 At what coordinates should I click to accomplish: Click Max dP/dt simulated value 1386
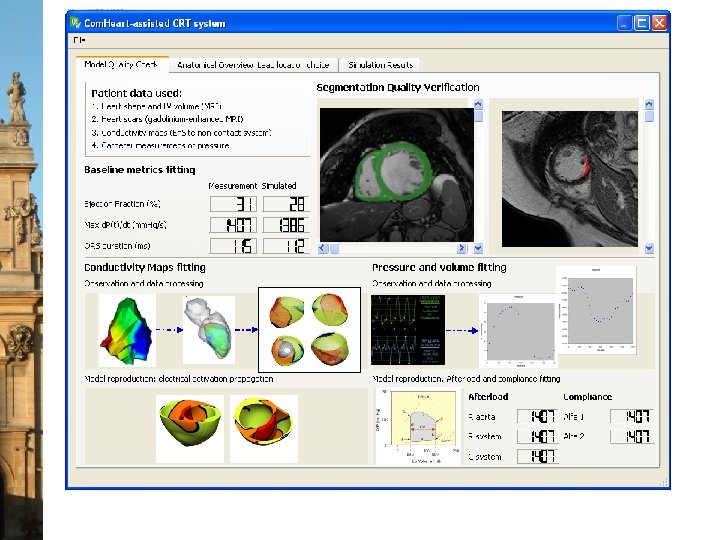click(x=286, y=225)
